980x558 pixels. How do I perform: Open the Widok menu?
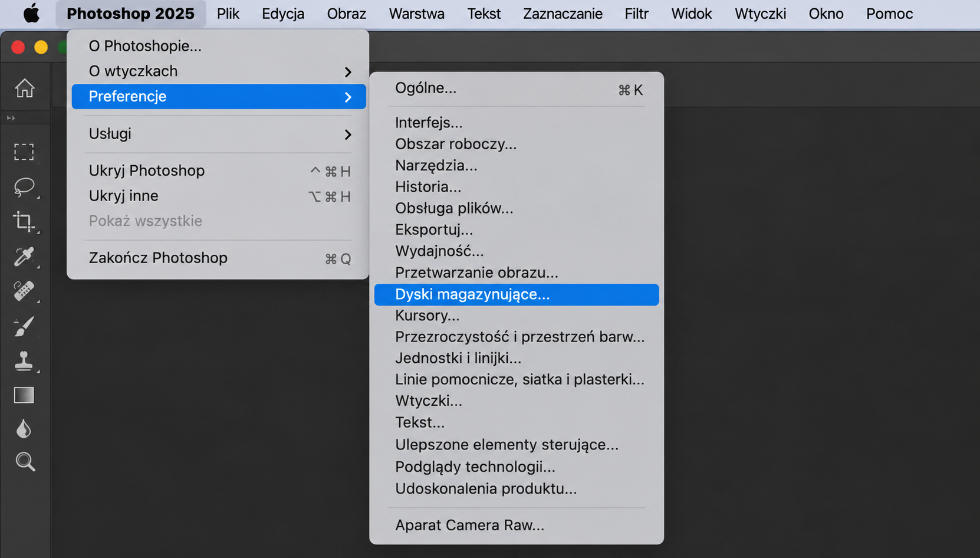pos(692,14)
